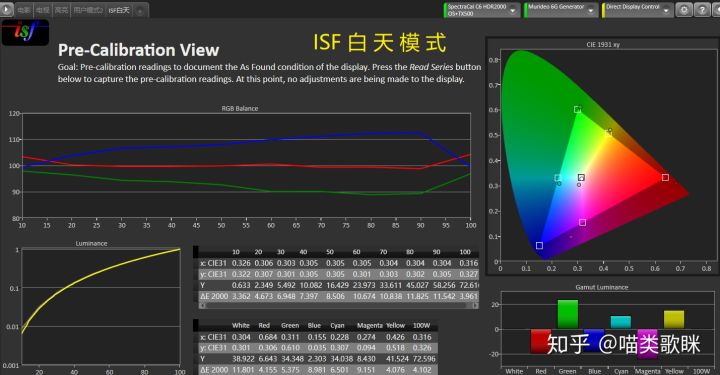Click the red bar in Gamut Luminance chart

click(541, 341)
